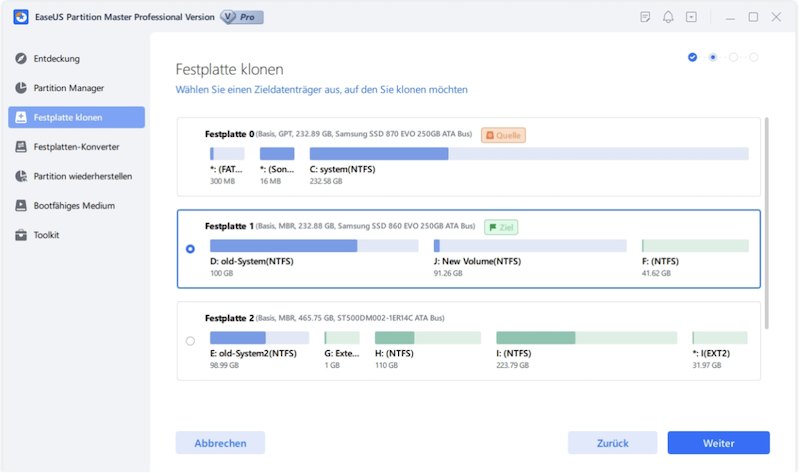Click the 98.99 GB size text

(224, 365)
